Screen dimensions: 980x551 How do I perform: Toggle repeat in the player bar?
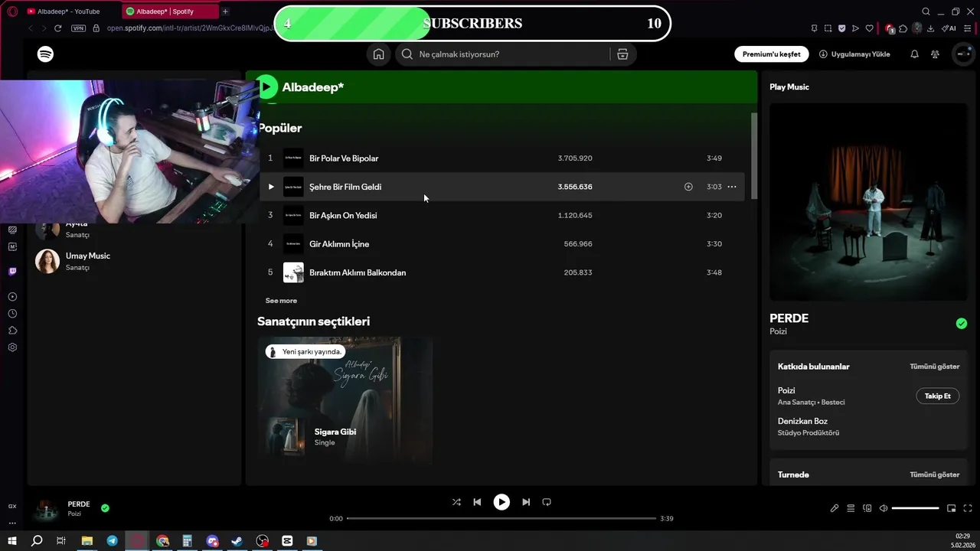pyautogui.click(x=547, y=502)
